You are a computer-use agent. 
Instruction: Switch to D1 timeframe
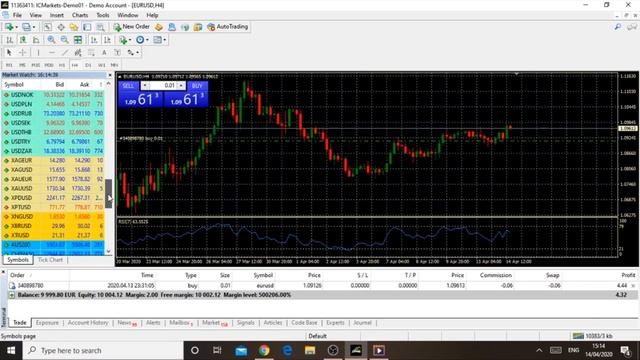click(x=88, y=65)
